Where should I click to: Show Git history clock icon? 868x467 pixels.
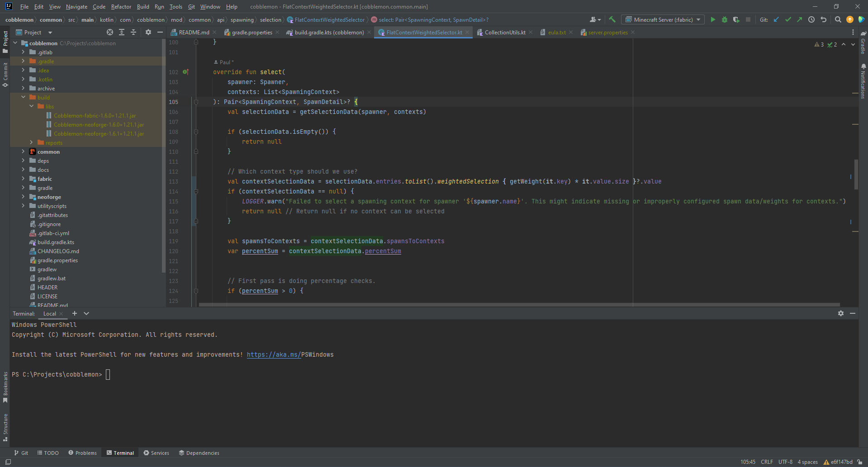pos(811,19)
